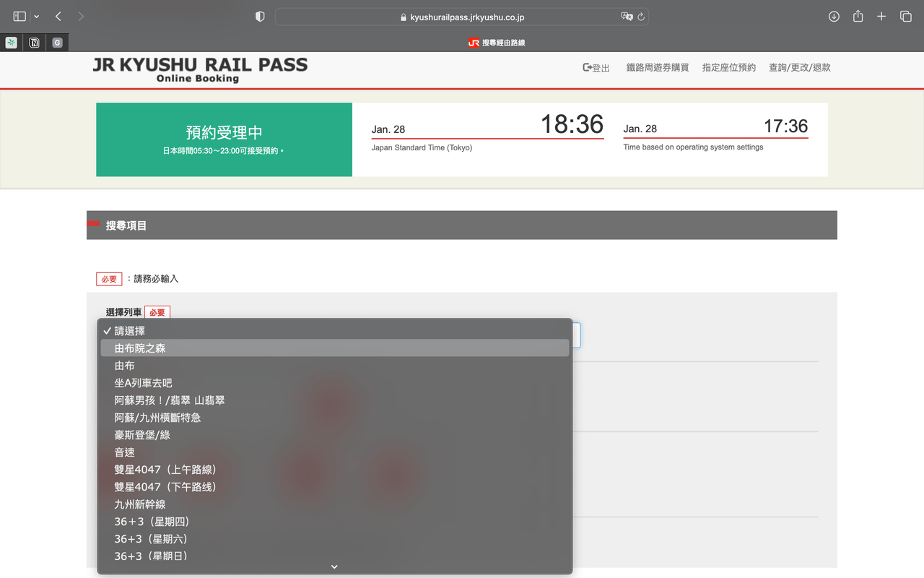Click the 查詢/更改/退款 link
Image resolution: width=924 pixels, height=578 pixels.
[799, 66]
